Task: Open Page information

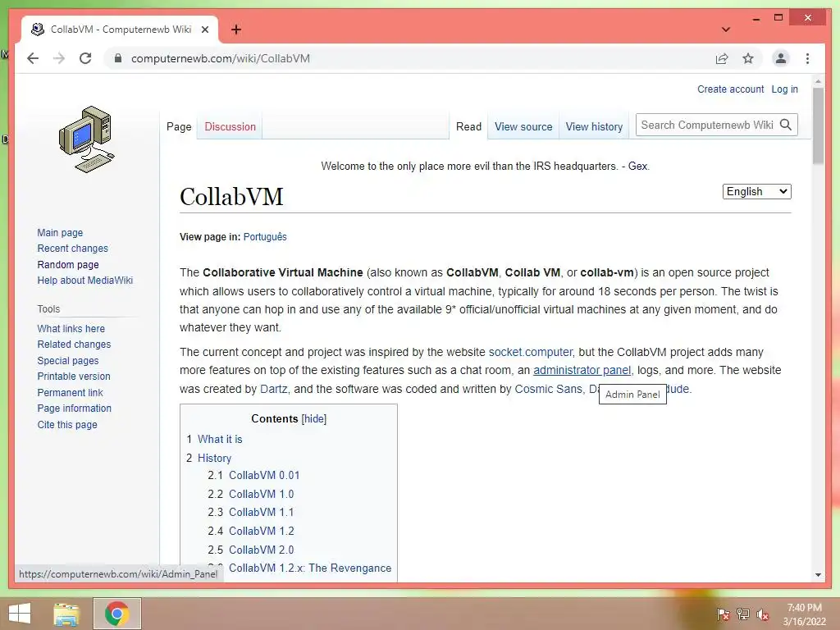Action: tap(74, 409)
